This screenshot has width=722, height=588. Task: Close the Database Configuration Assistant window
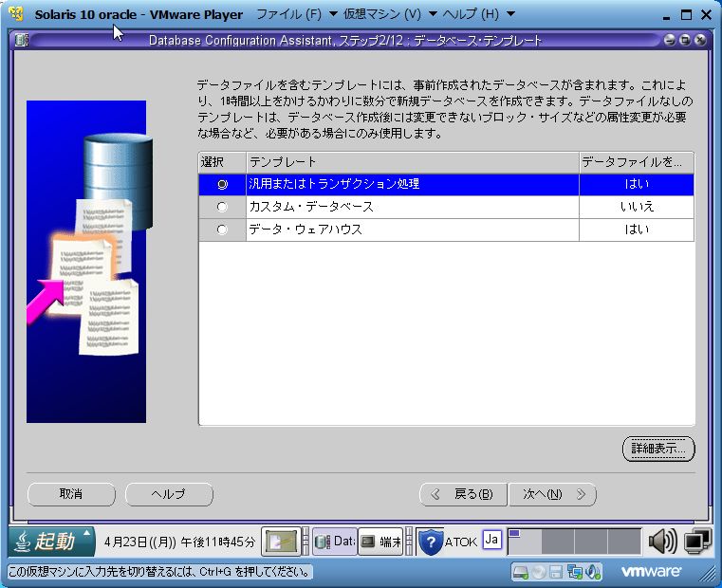(x=700, y=40)
